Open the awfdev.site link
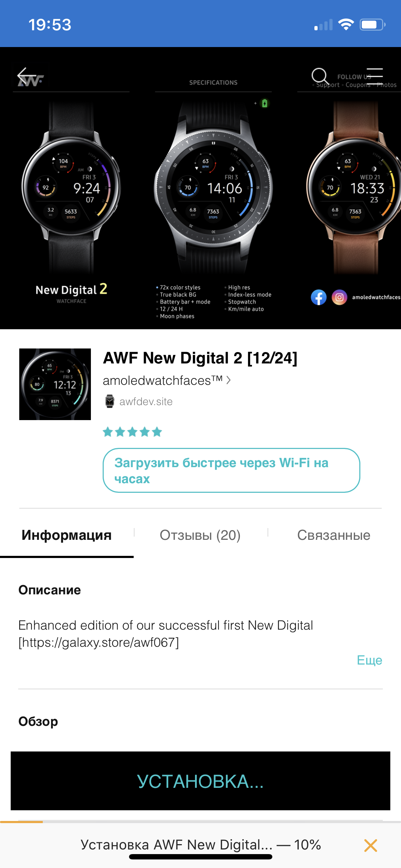The image size is (401, 868). coord(146,402)
